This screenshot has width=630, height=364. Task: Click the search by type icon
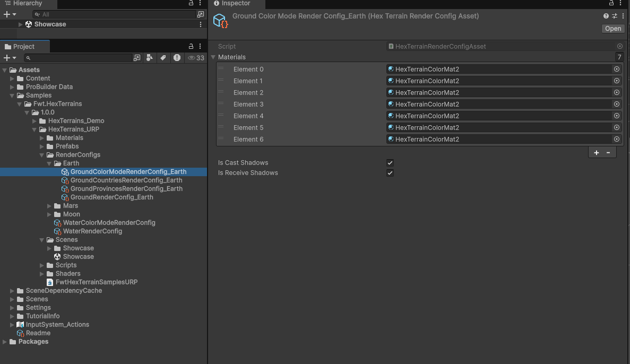pos(150,58)
